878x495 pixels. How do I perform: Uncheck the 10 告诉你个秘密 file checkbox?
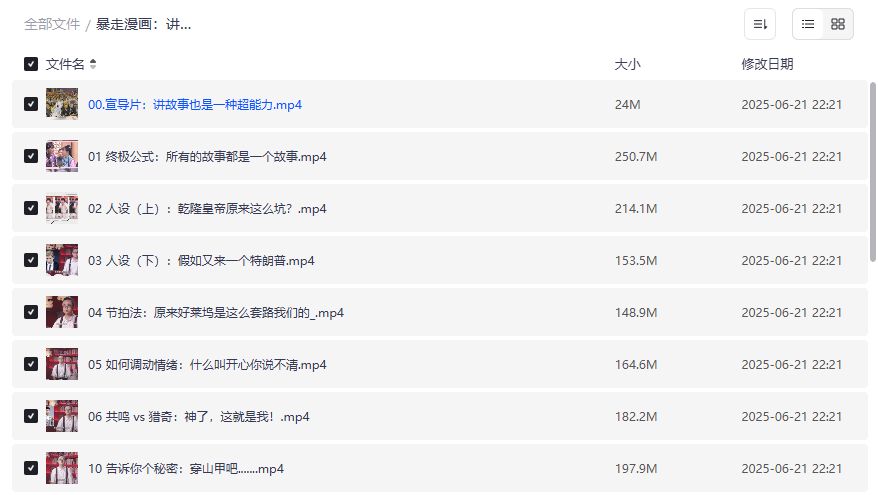(31, 468)
